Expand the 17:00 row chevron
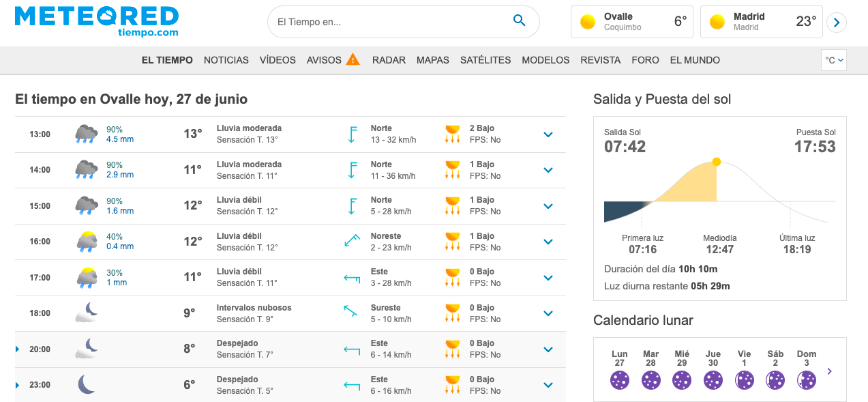 pos(548,278)
